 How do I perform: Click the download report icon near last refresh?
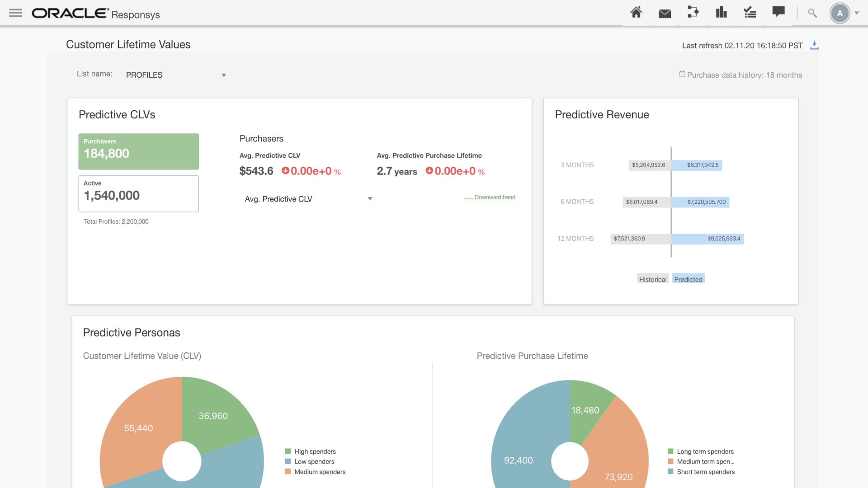point(814,45)
